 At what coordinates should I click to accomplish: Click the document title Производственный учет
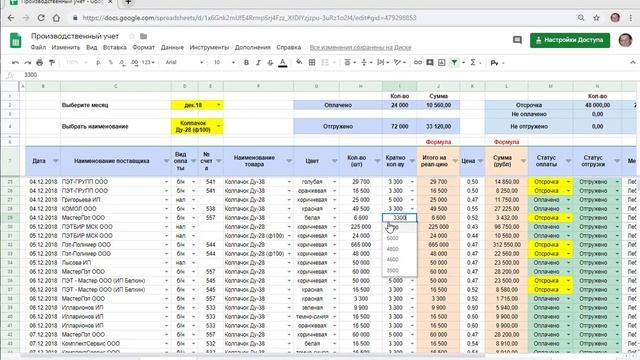click(x=75, y=36)
